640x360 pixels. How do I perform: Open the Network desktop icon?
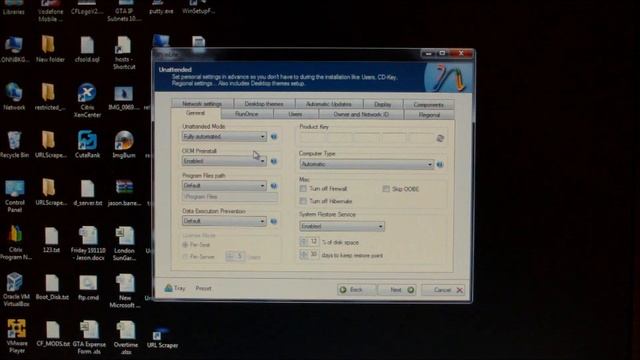click(x=14, y=96)
